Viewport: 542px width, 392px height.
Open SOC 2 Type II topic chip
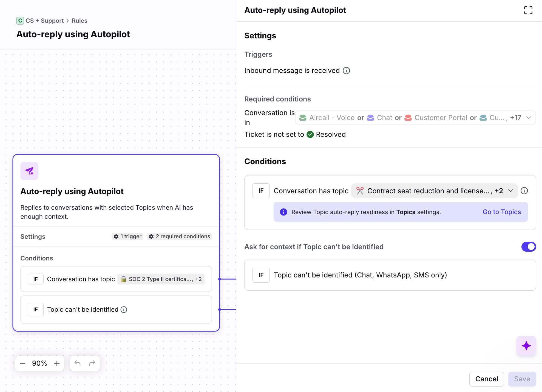click(x=161, y=279)
